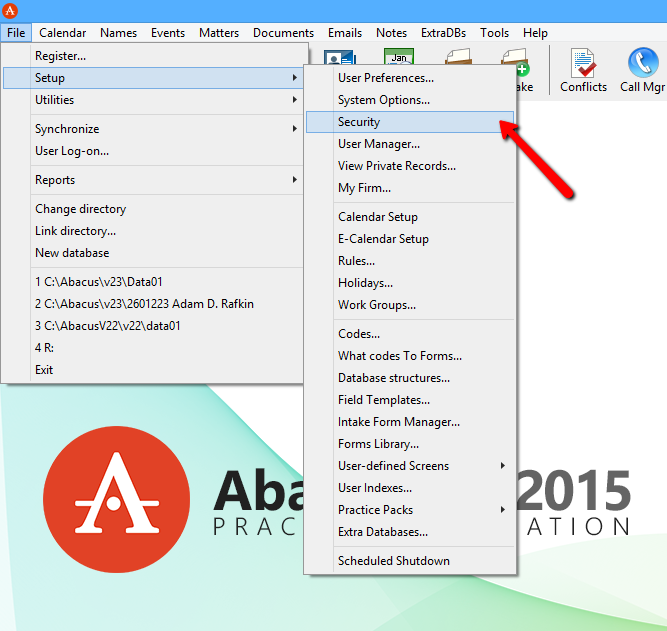Click the calendar Jan toolbar icon

coord(399,56)
